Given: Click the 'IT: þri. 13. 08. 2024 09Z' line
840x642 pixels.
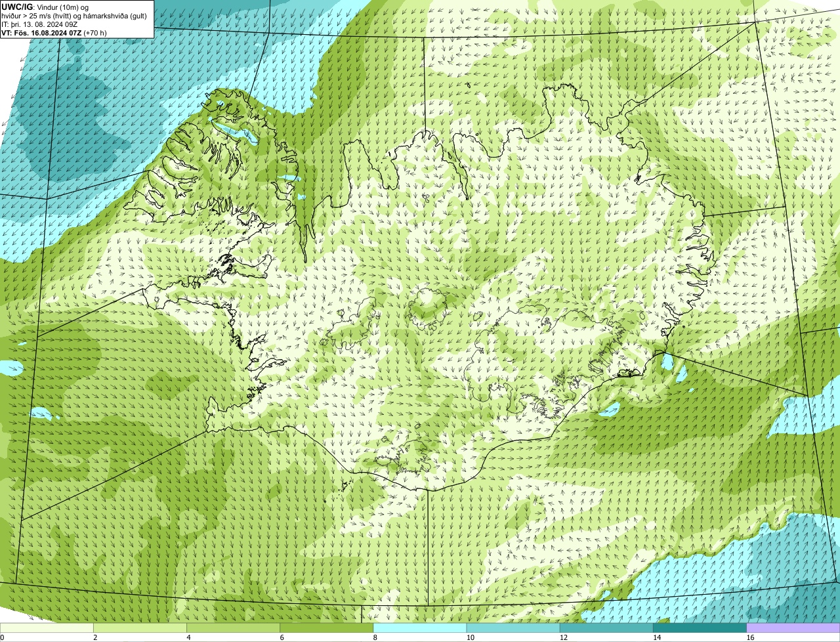Looking at the screenshot, I should coord(41,24).
